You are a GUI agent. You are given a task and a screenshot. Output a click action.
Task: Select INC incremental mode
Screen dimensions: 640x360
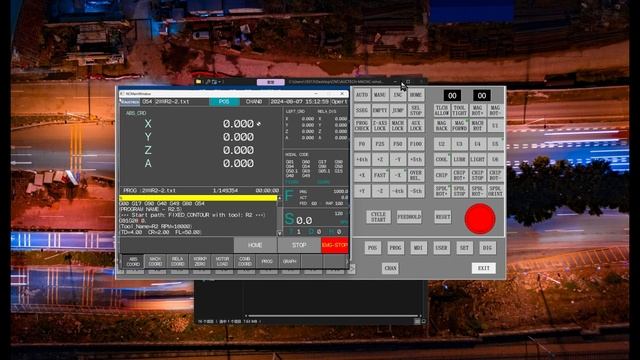398,95
